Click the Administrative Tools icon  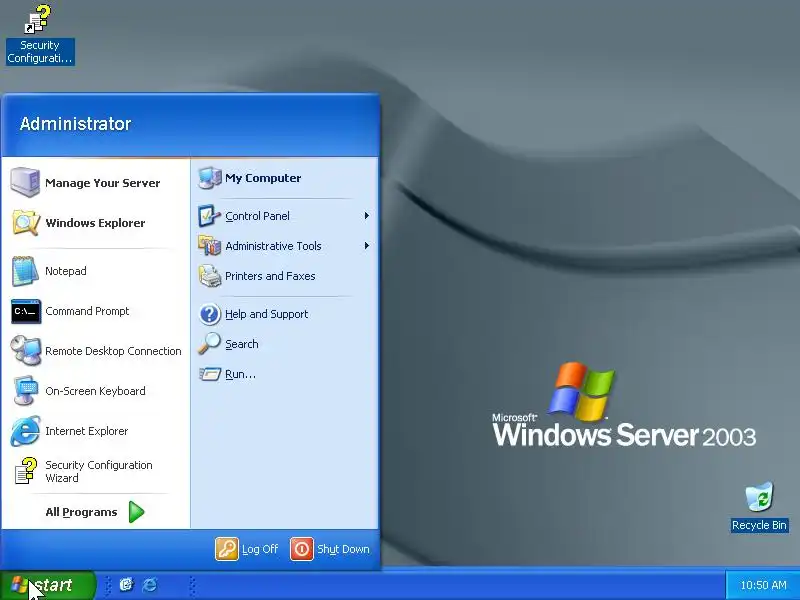click(x=210, y=246)
